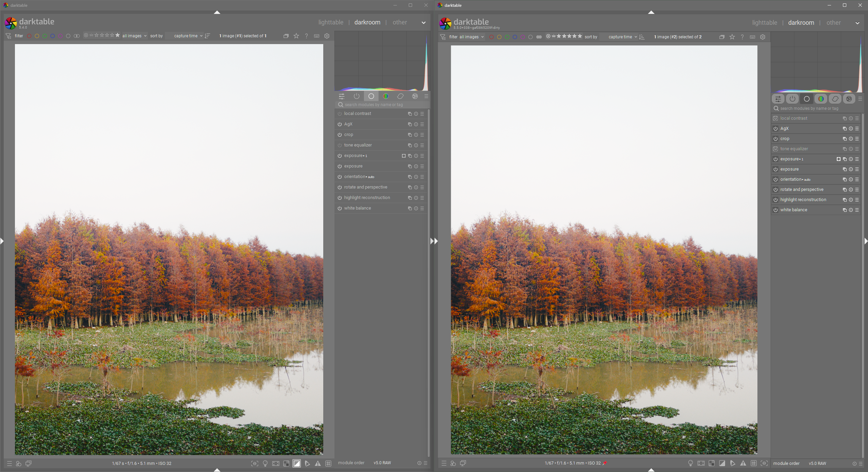Expand 'rotate and perspective' module in right window
Viewport: 868px width, 472px height.
tap(802, 190)
